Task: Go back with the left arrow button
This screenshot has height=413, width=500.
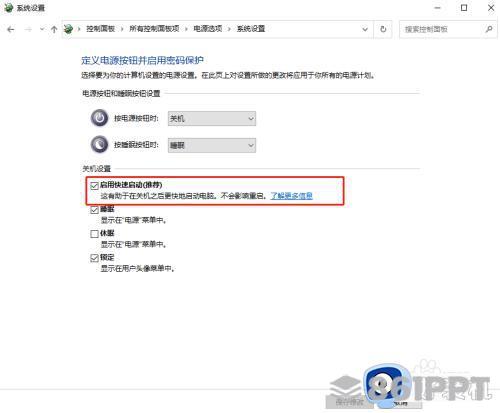Action: pos(11,29)
